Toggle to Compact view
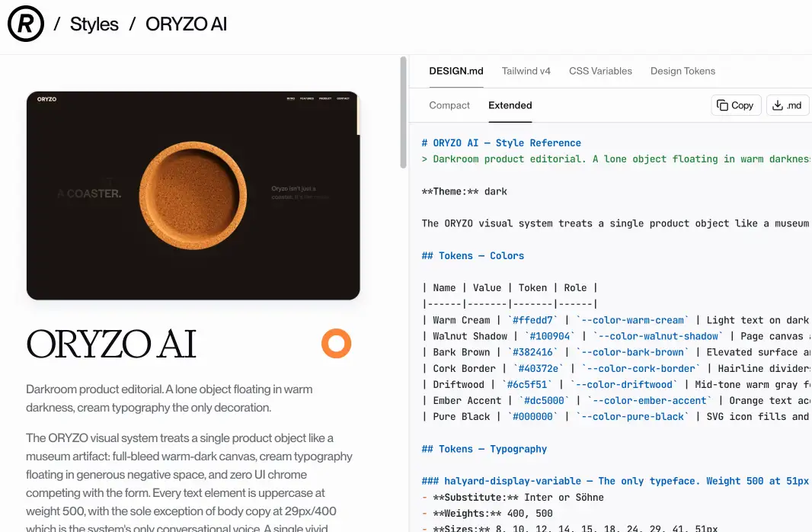This screenshot has width=812, height=532. 449,105
